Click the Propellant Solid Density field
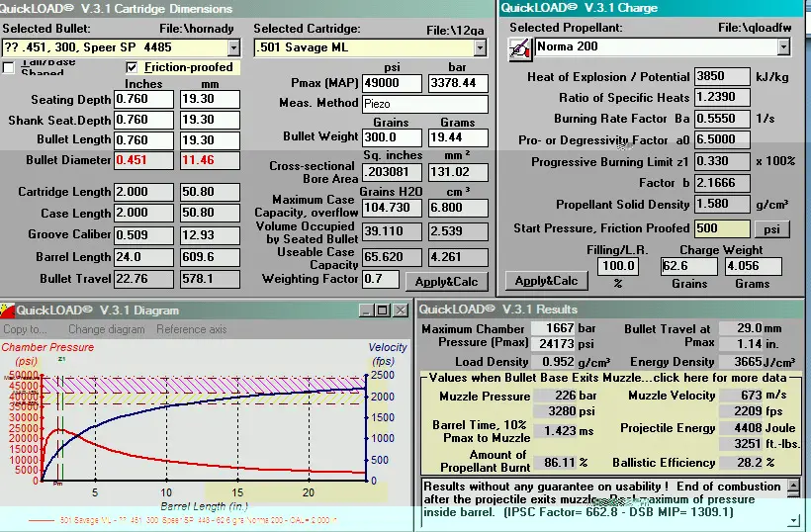This screenshot has height=532, width=811. point(722,204)
